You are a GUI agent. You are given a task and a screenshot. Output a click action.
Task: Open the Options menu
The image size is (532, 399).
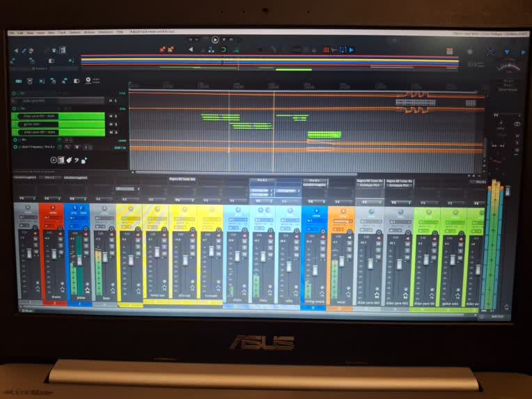[x=75, y=33]
